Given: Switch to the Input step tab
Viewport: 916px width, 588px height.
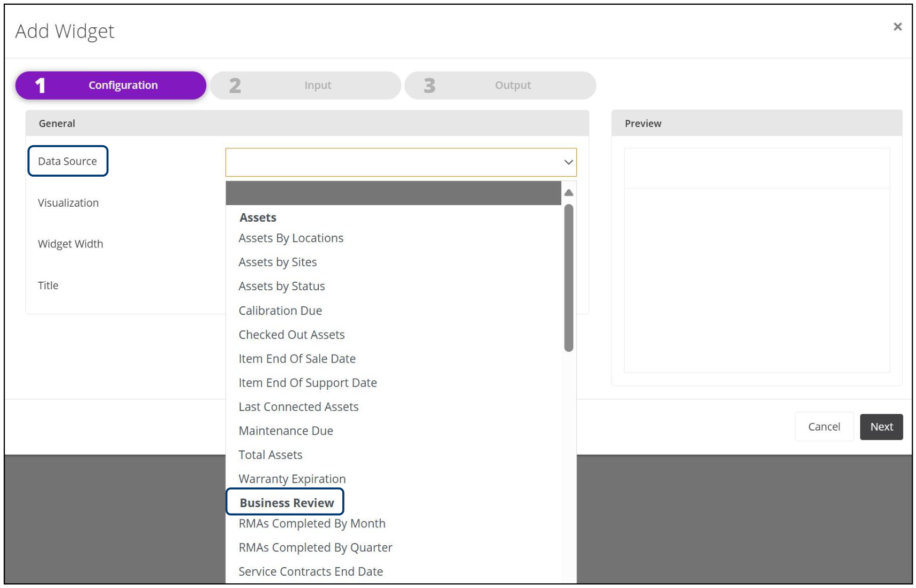Looking at the screenshot, I should click(x=305, y=85).
